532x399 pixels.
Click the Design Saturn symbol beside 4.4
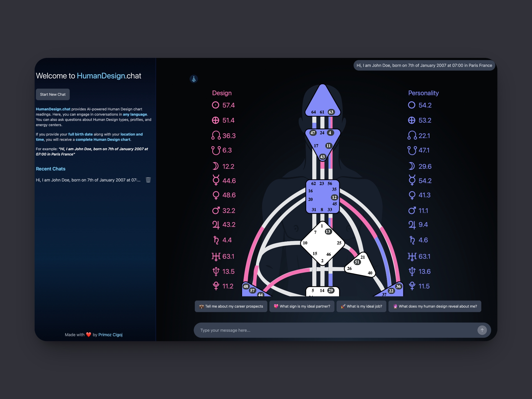coord(216,240)
